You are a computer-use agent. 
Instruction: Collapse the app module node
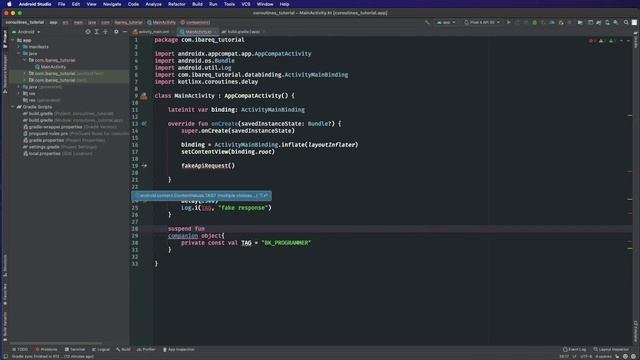13,40
